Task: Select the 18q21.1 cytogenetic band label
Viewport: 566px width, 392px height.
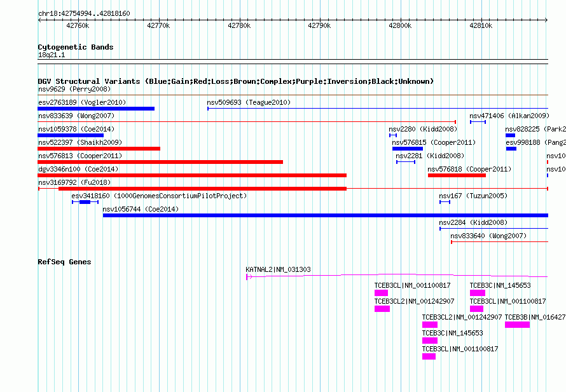Action: click(x=52, y=55)
